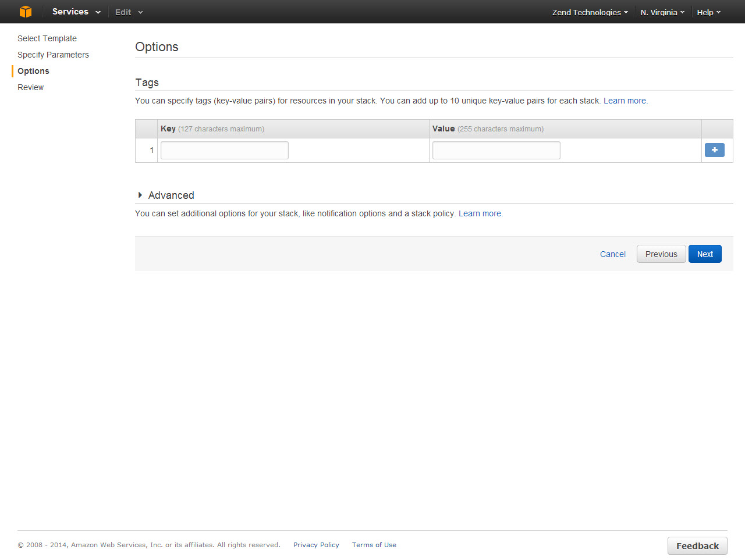Open the Edit menu in top bar
The image size is (745, 560).
point(129,12)
